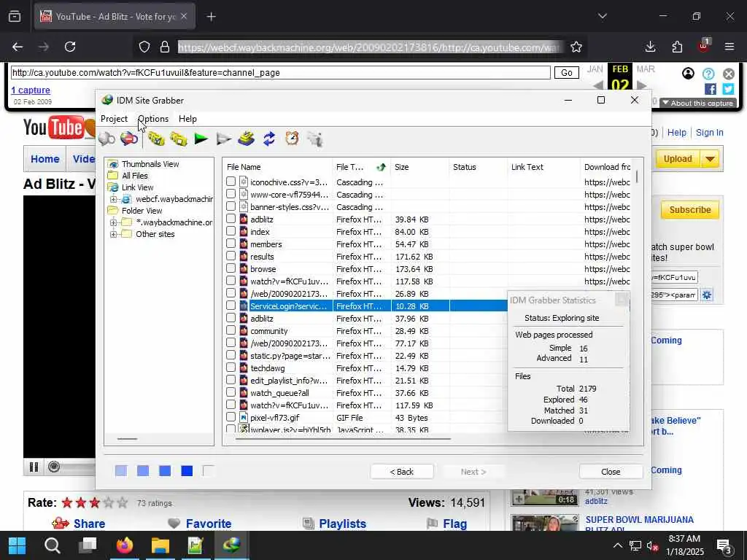Click the Wayback Go button
This screenshot has width=747, height=560.
click(566, 72)
